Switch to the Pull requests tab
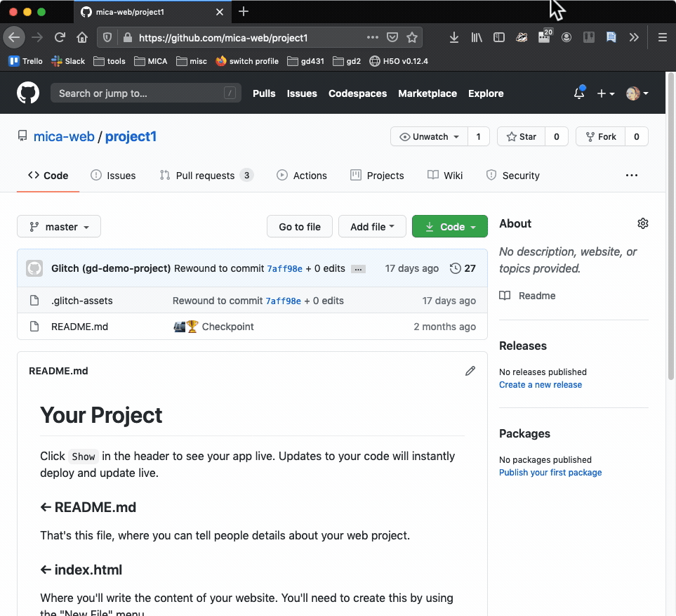 pos(206,175)
